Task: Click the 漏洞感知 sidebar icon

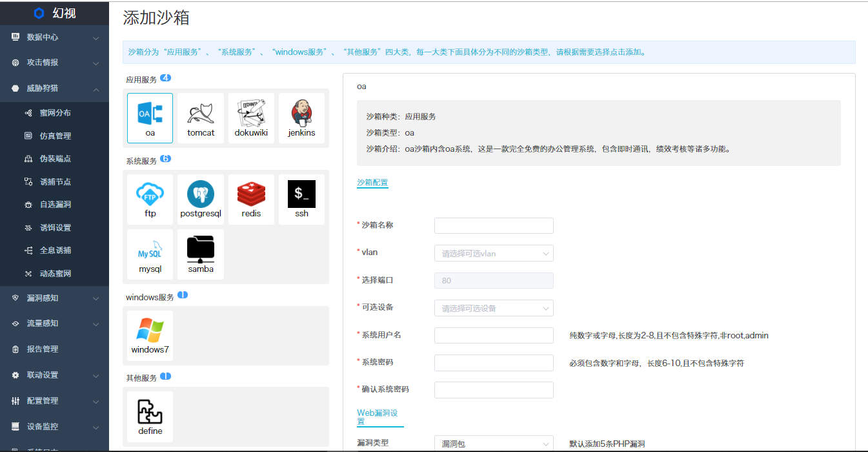Action: (15, 298)
